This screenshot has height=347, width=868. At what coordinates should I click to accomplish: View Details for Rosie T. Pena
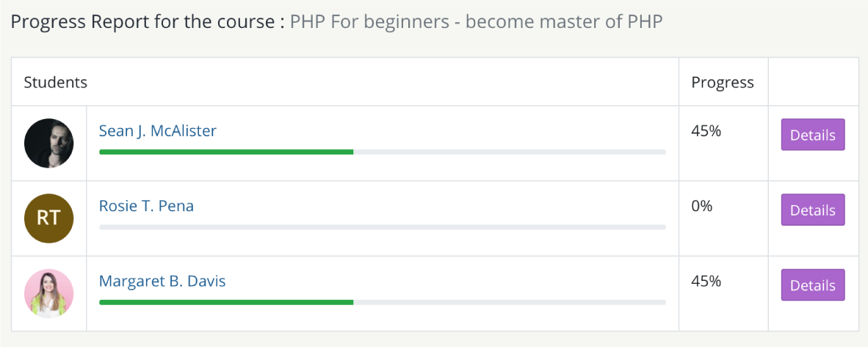tap(813, 210)
